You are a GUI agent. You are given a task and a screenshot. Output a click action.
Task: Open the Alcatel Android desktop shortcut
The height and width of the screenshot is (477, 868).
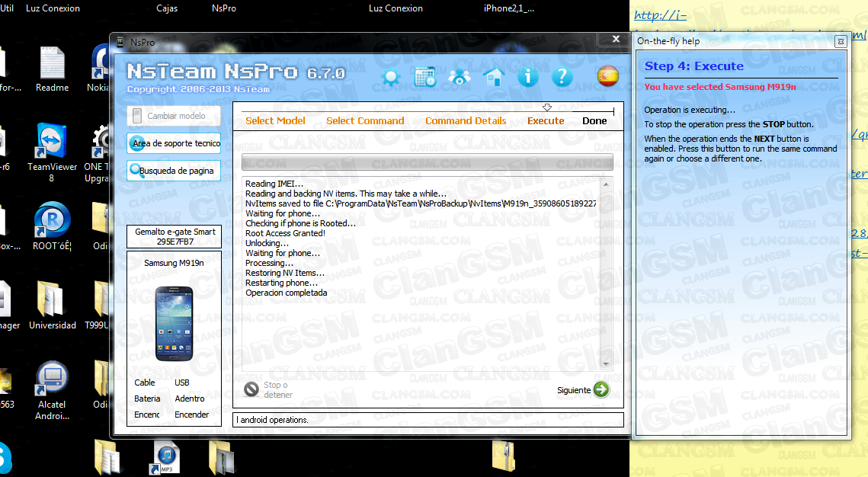(52, 391)
